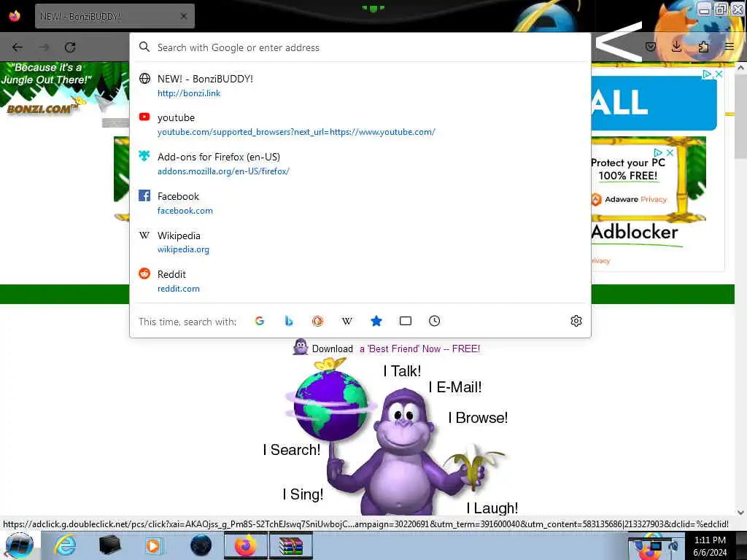Click the Adblocker ad text
The height and width of the screenshot is (560, 747).
[634, 233]
